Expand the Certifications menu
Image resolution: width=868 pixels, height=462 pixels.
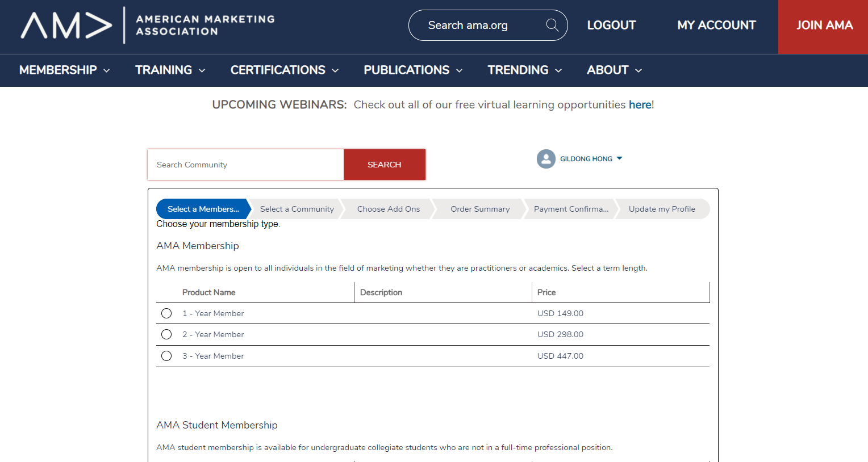tap(285, 70)
